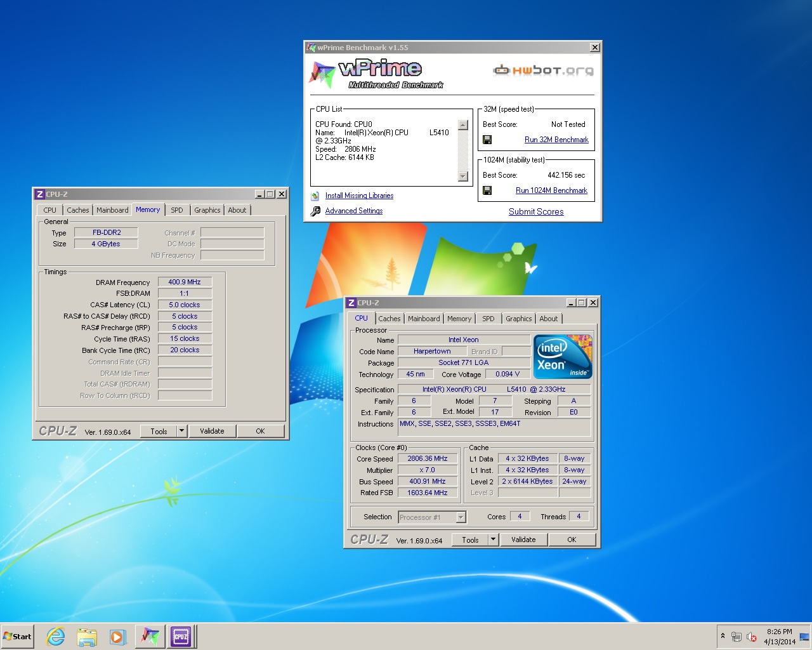Click the Core Speed 2806.36 MHz field
The width and height of the screenshot is (812, 650).
click(428, 458)
